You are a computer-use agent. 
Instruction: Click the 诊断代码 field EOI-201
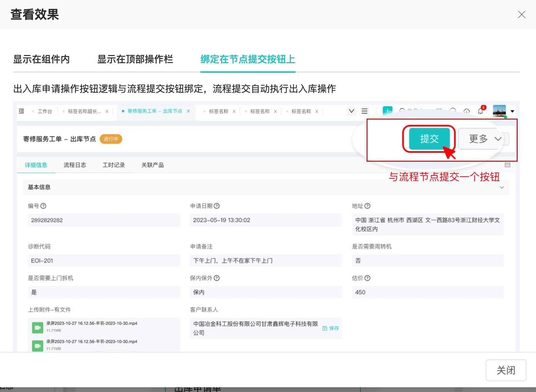[x=104, y=261]
